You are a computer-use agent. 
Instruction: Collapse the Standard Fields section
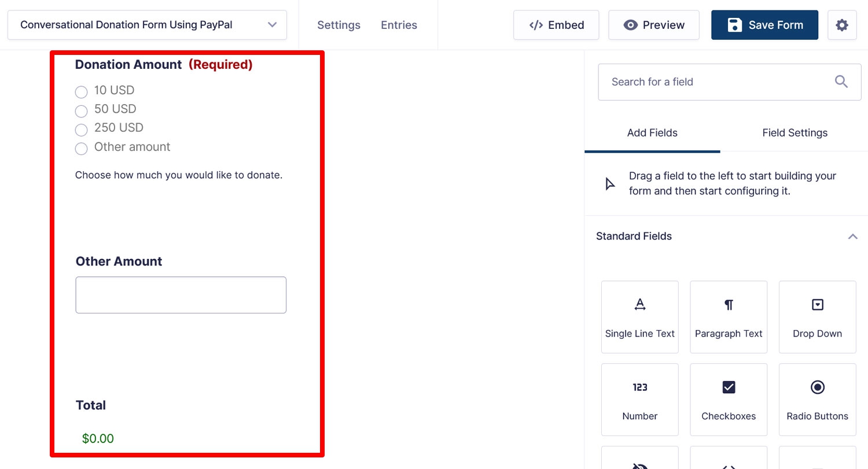click(x=852, y=236)
